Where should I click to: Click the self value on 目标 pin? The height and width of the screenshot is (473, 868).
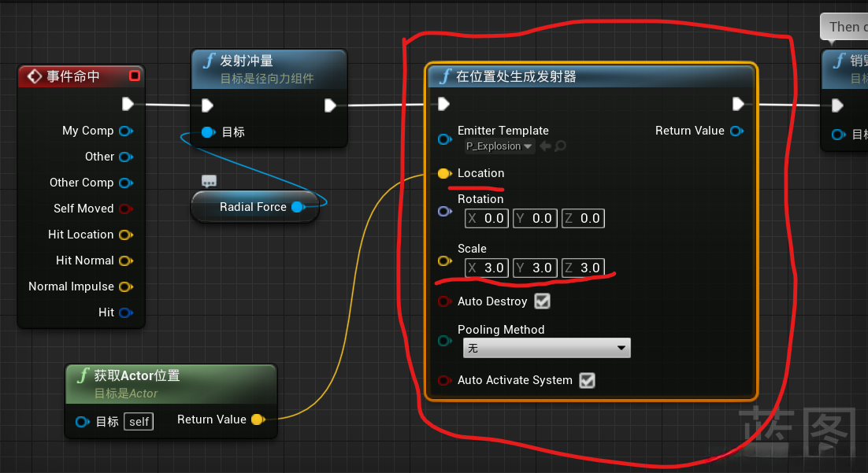(x=139, y=422)
